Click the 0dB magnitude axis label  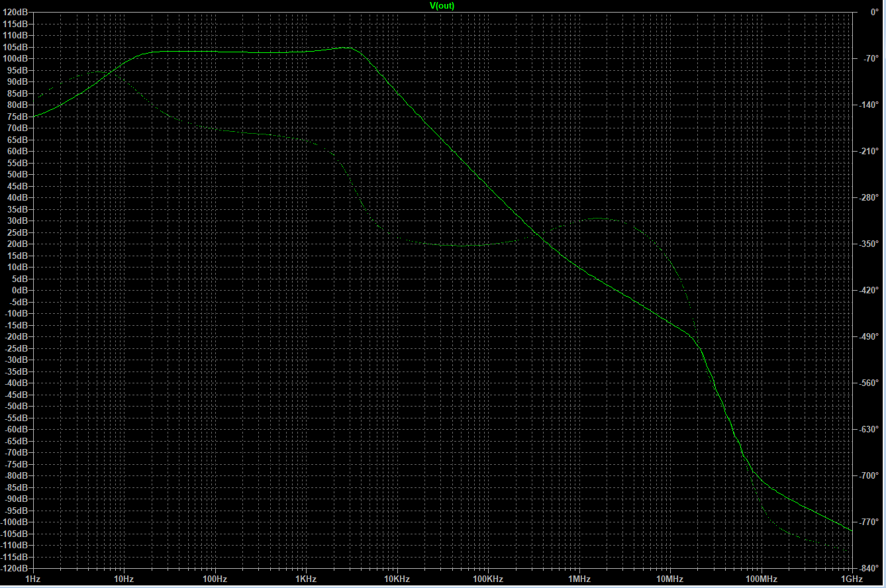21,290
